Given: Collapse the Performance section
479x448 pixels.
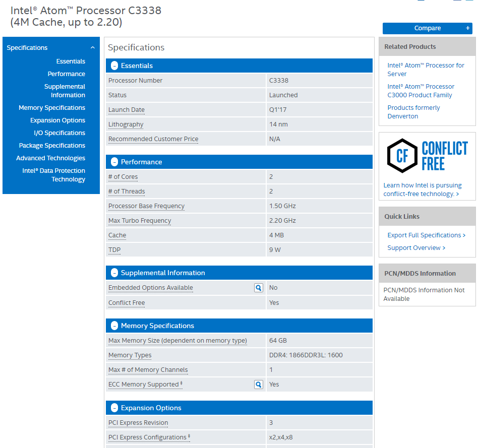Looking at the screenshot, I should [114, 162].
